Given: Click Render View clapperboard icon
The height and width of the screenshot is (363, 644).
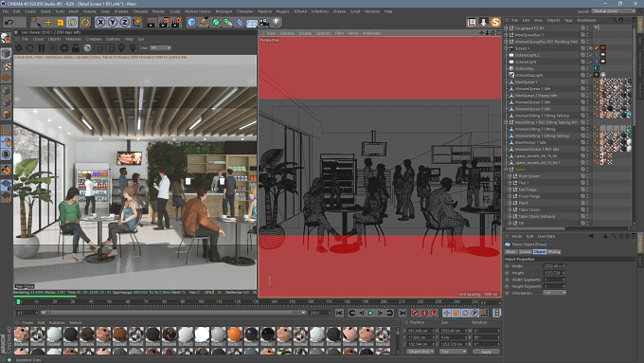Looking at the screenshot, I should click(152, 22).
